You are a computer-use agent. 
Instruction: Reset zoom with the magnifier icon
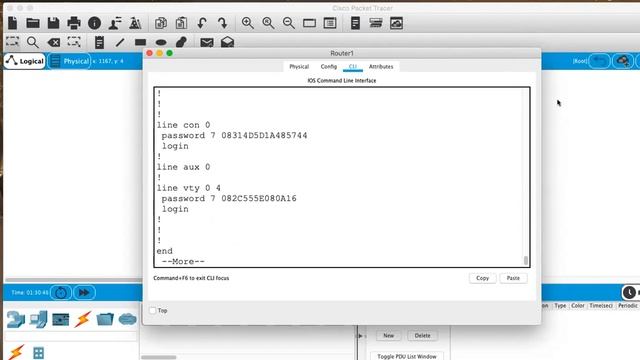[268, 23]
